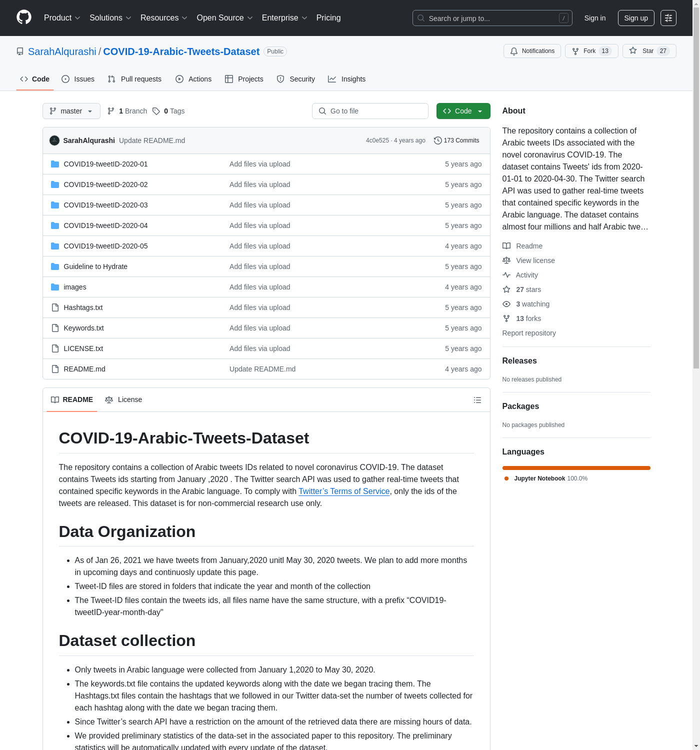Screen dimensions: 700x750
Task: Open the Insights tab
Action: (x=347, y=79)
